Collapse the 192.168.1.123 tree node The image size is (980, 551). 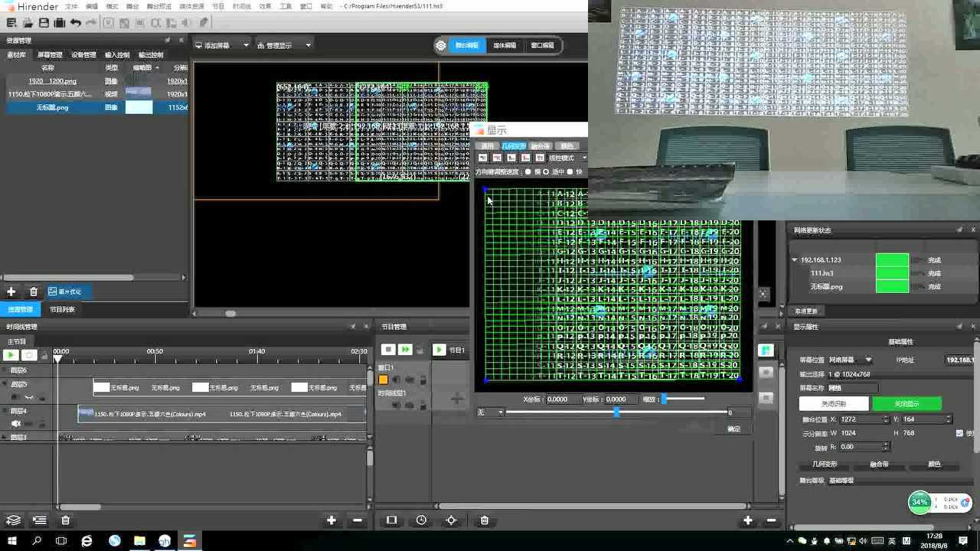pyautogui.click(x=795, y=260)
